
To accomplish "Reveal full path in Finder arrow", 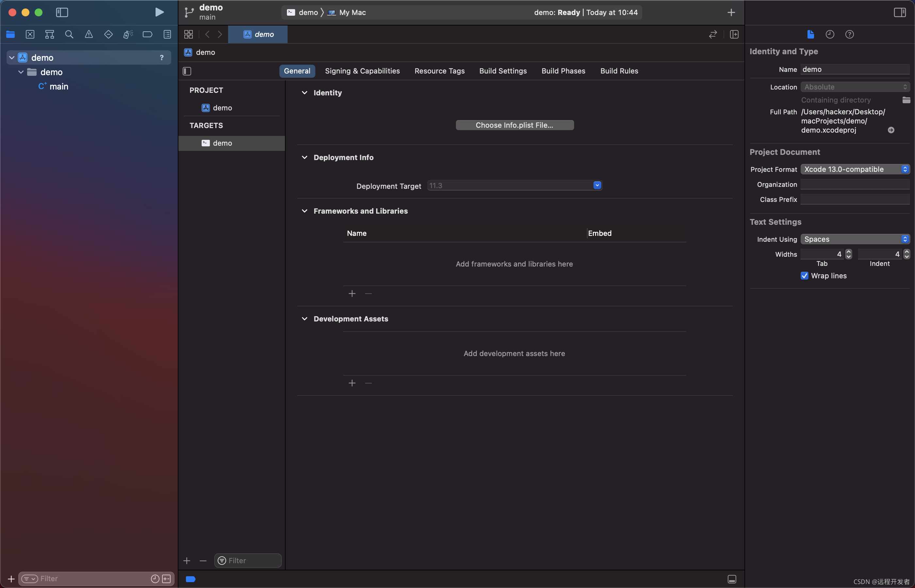I will tap(891, 130).
